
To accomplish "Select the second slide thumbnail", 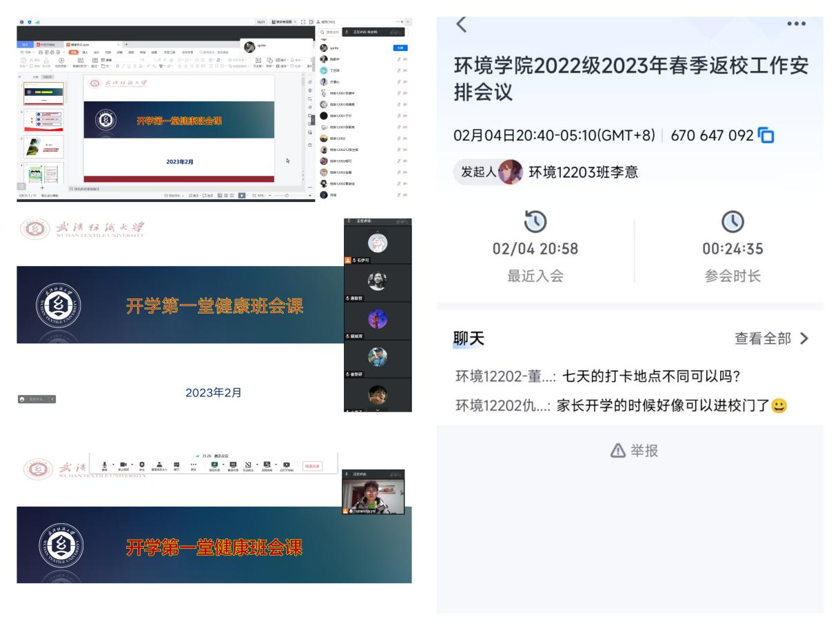I will tap(43, 120).
